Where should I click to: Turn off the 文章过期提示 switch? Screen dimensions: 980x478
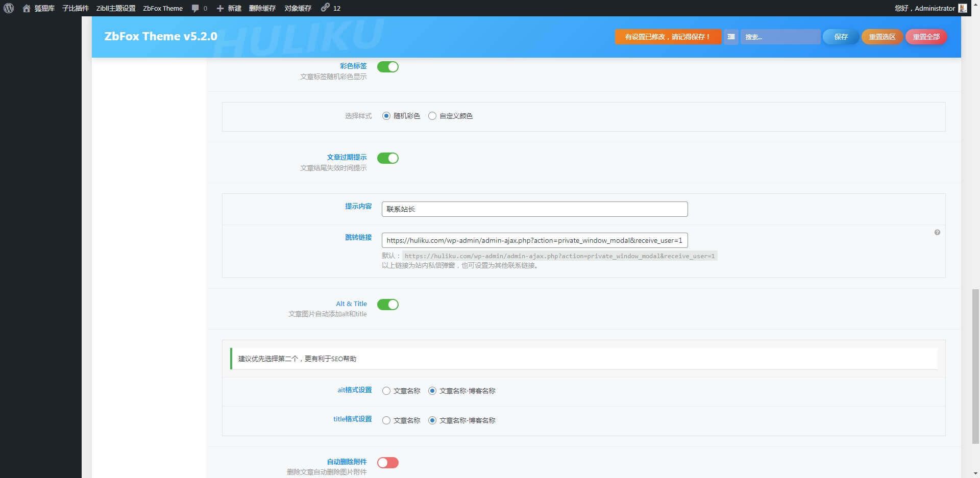click(x=388, y=158)
